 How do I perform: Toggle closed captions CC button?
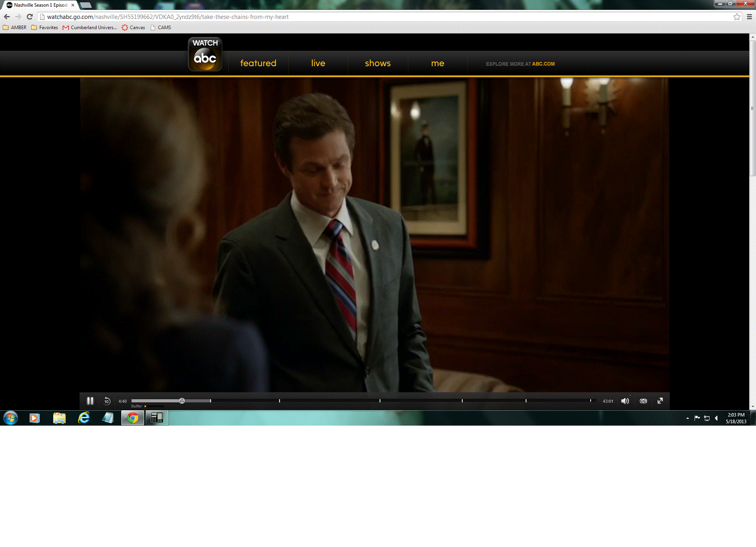click(643, 401)
